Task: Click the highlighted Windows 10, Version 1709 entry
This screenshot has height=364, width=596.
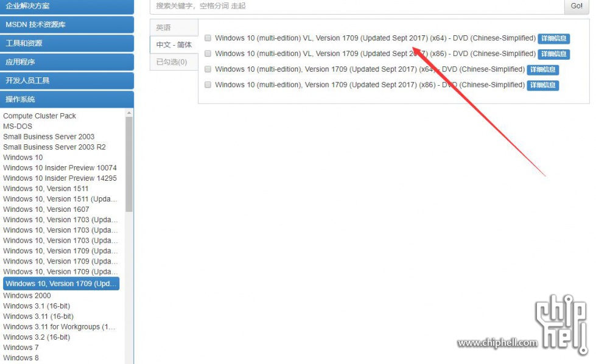Action: point(61,284)
